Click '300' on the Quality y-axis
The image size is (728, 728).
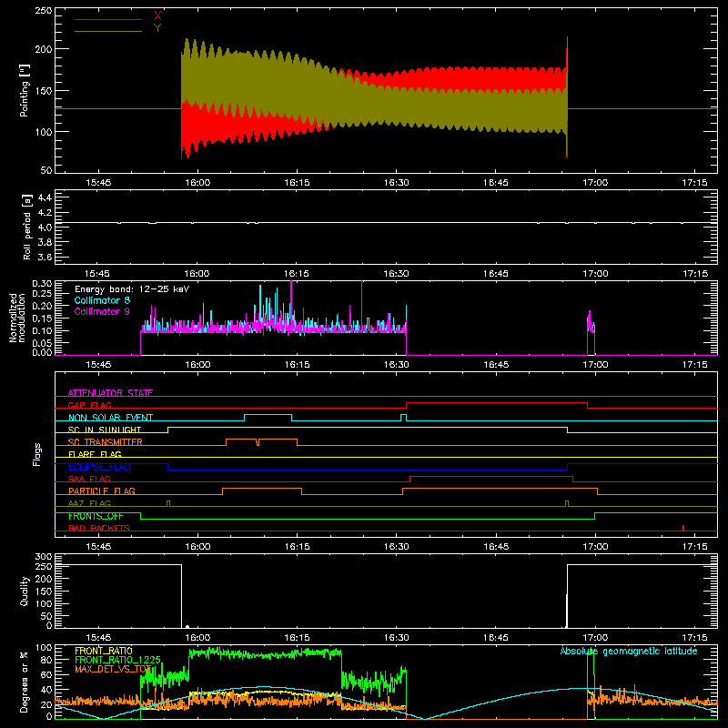pyautogui.click(x=44, y=557)
